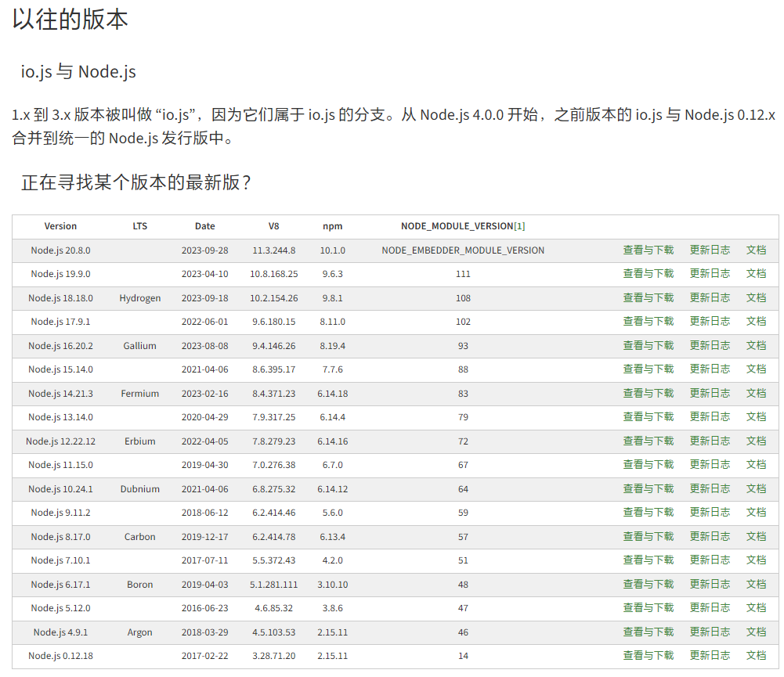View 更新日志 for Node.js 5.12.0
Image resolution: width=784 pixels, height=677 pixels.
pyautogui.click(x=710, y=607)
